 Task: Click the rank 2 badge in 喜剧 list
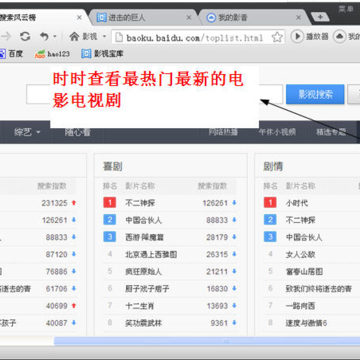[110, 220]
